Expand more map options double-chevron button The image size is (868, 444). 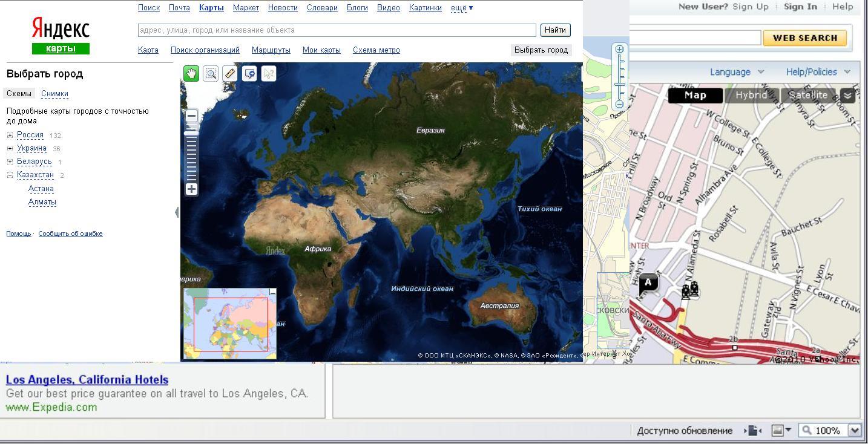(847, 96)
